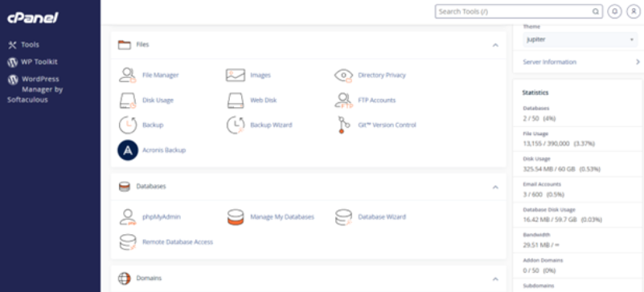Image resolution: width=644 pixels, height=292 pixels.
Task: Expand Server Information chevron
Action: coord(638,62)
